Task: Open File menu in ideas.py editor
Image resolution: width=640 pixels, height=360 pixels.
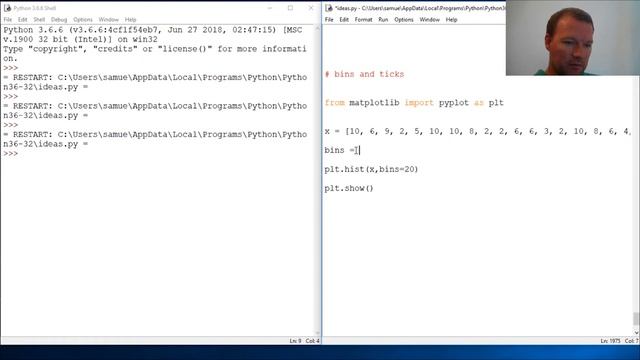Action: tap(329, 20)
